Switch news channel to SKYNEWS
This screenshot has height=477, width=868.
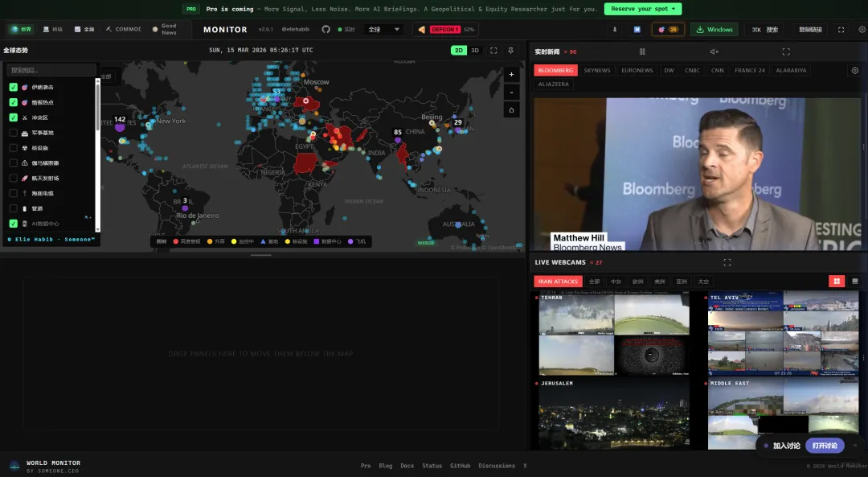[x=596, y=70]
